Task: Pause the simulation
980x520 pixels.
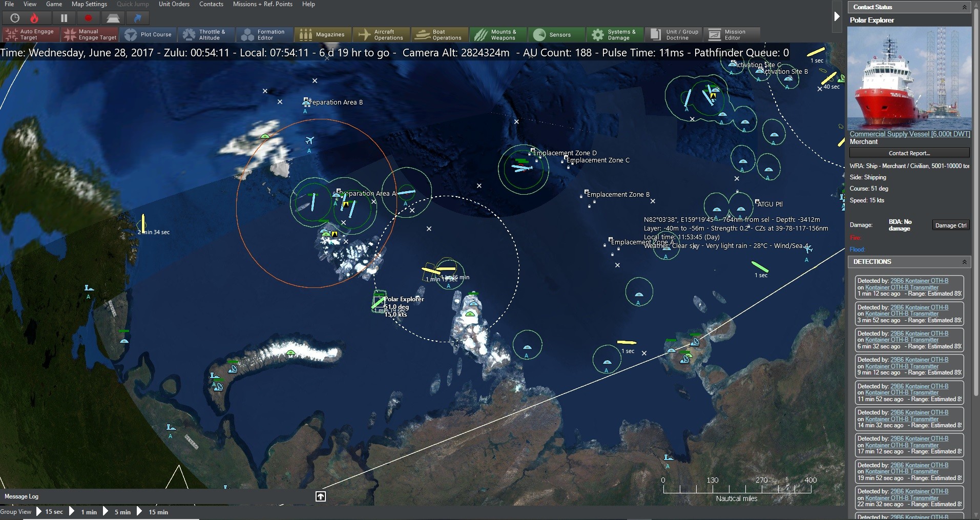Action: coord(64,18)
